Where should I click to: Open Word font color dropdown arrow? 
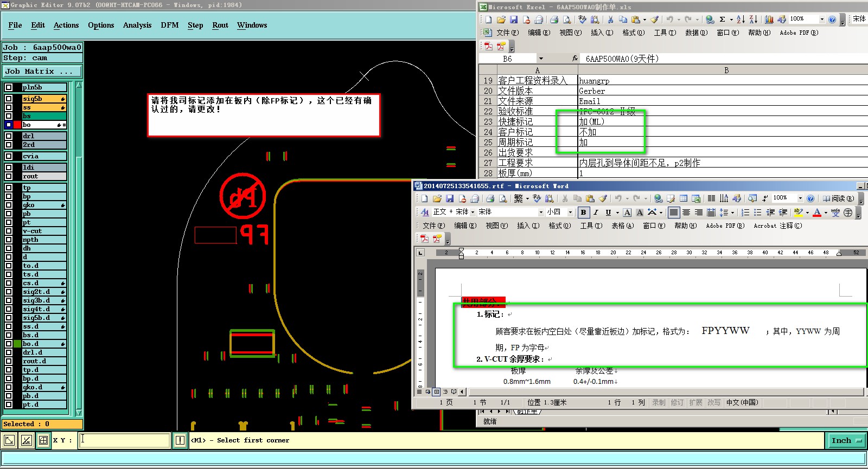826,213
